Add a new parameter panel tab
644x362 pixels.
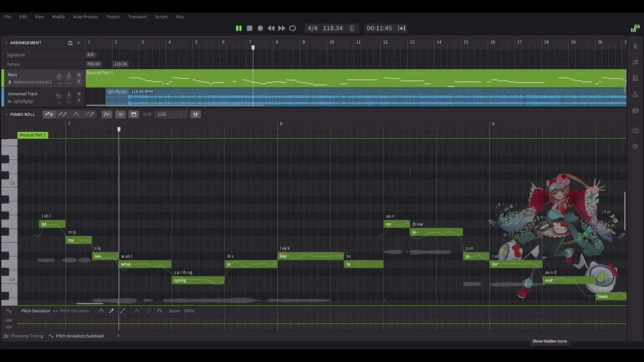click(x=118, y=336)
